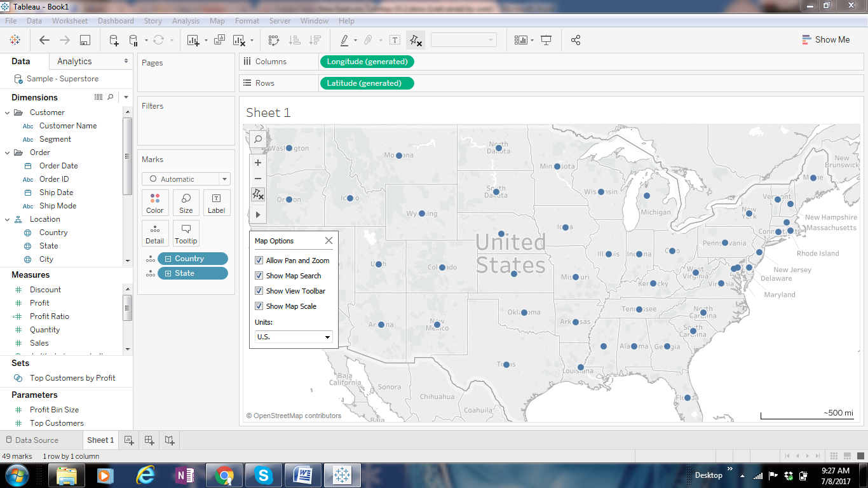Add a new worksheet tab at the bottom

[129, 440]
